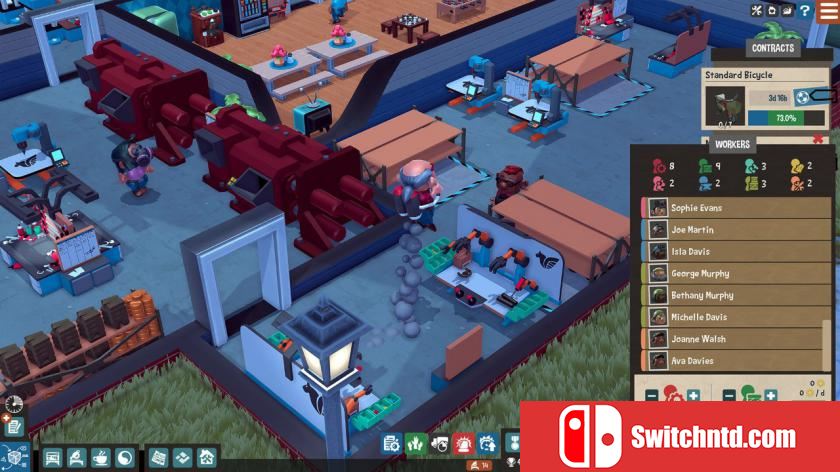Click the blue worker type icon with count 2

[x=706, y=184]
